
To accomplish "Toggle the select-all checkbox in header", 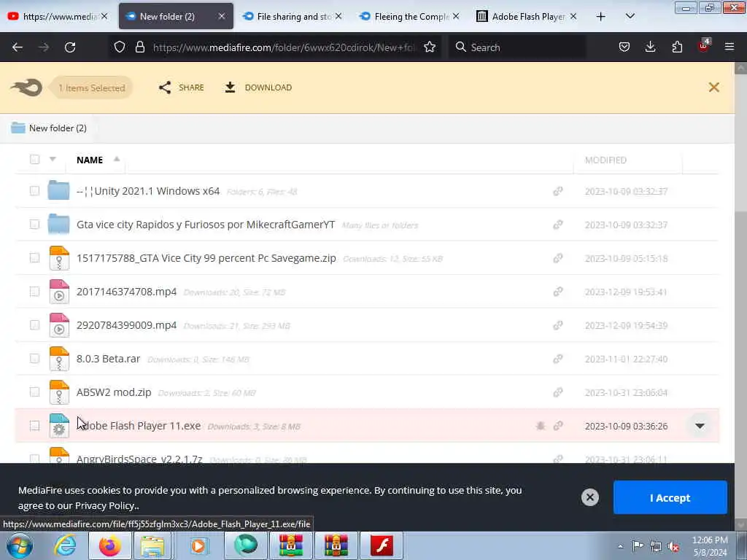I will [x=34, y=160].
